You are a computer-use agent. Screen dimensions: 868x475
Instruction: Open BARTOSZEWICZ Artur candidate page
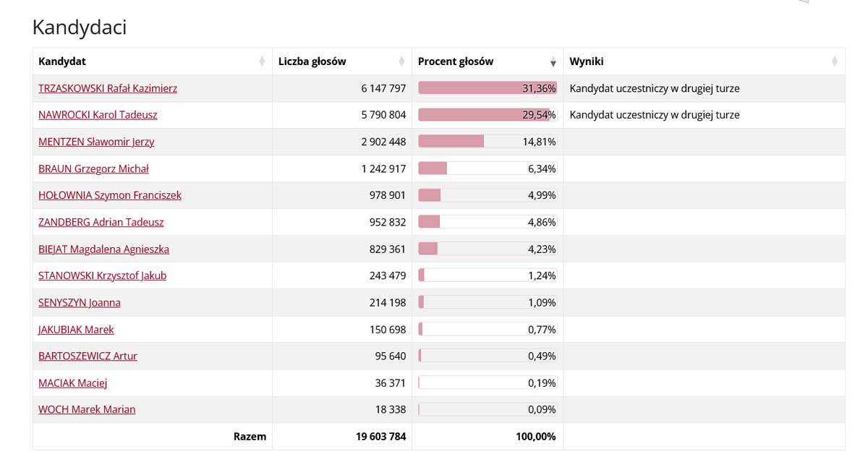click(88, 356)
